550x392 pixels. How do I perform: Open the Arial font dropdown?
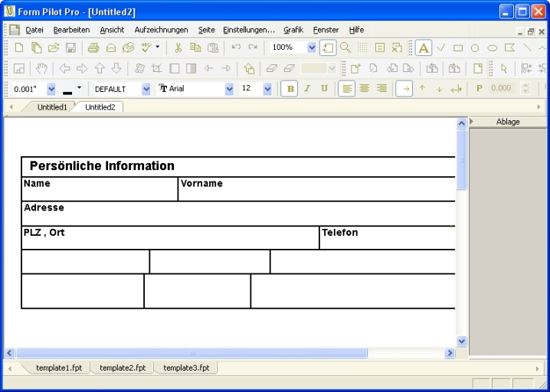coord(229,89)
